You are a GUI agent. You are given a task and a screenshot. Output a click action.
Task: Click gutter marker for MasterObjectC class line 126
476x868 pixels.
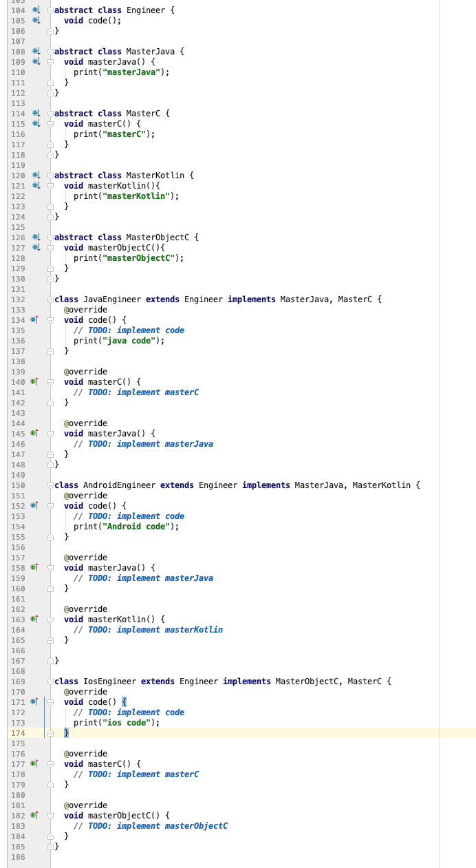[x=36, y=237]
